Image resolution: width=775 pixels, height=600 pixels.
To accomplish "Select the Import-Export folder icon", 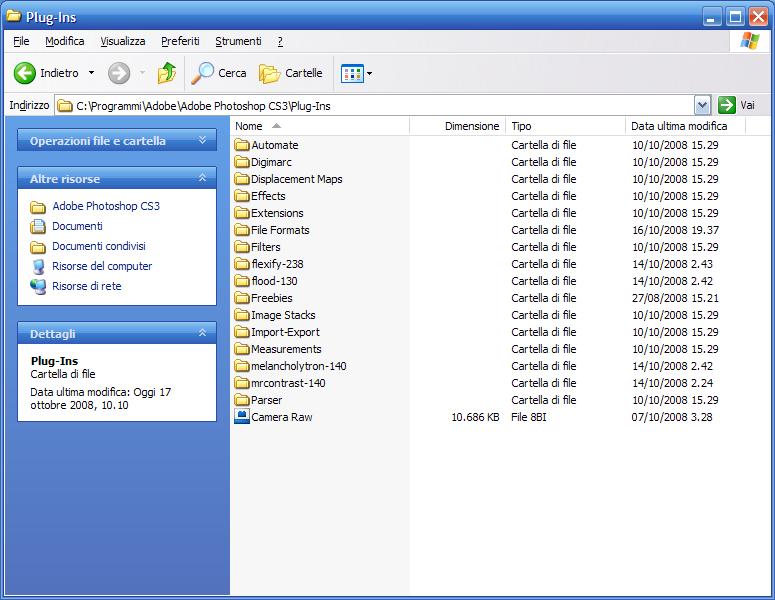I will [242, 332].
